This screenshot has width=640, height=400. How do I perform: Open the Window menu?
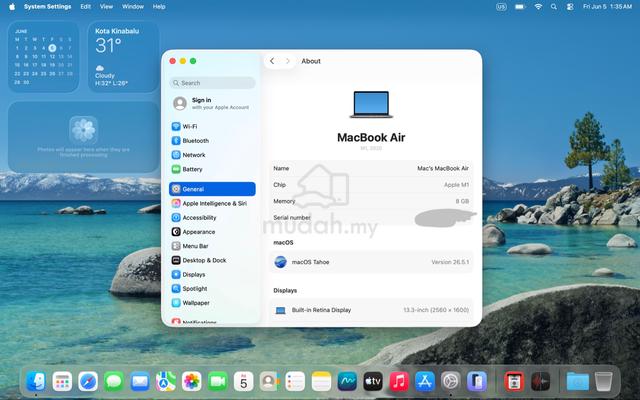click(x=133, y=7)
